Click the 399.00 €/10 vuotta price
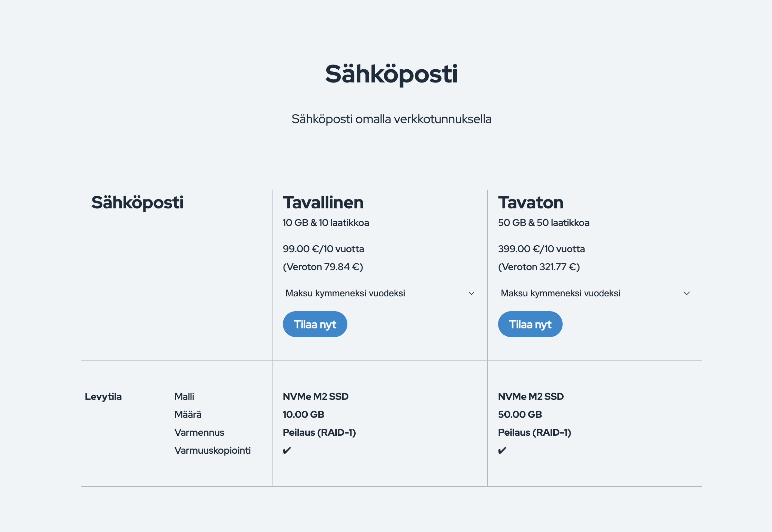The height and width of the screenshot is (532, 772). click(542, 249)
